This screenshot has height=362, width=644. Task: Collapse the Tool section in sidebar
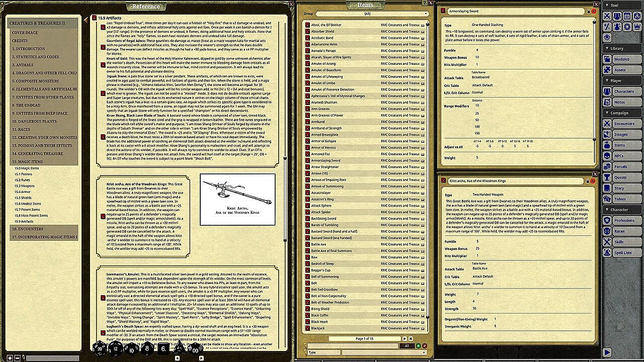(622, 5)
